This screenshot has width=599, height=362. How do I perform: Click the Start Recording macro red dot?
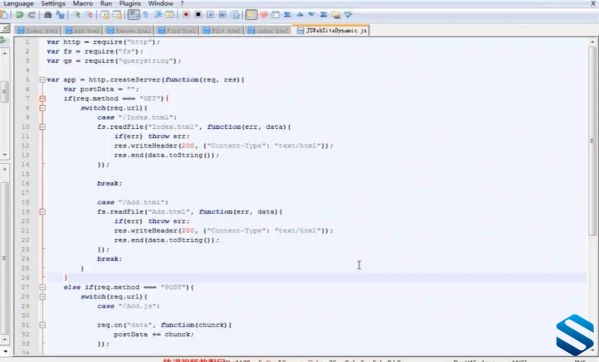186,15
